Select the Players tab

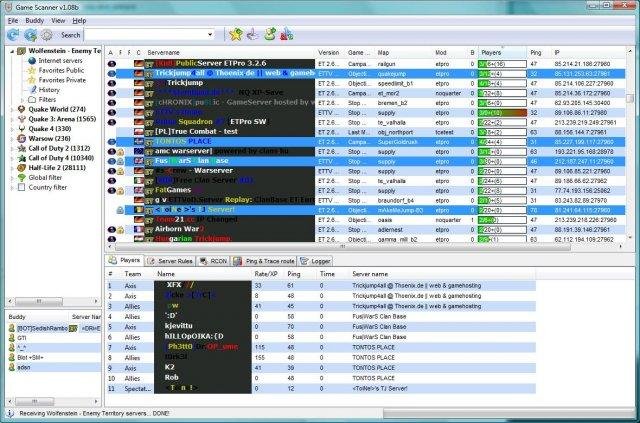(x=125, y=260)
